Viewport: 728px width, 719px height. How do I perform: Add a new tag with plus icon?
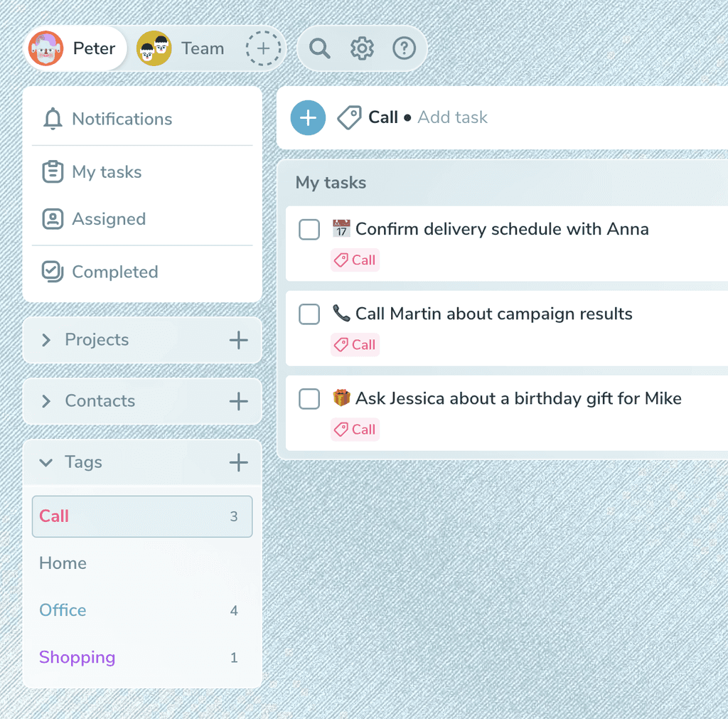[x=238, y=462]
